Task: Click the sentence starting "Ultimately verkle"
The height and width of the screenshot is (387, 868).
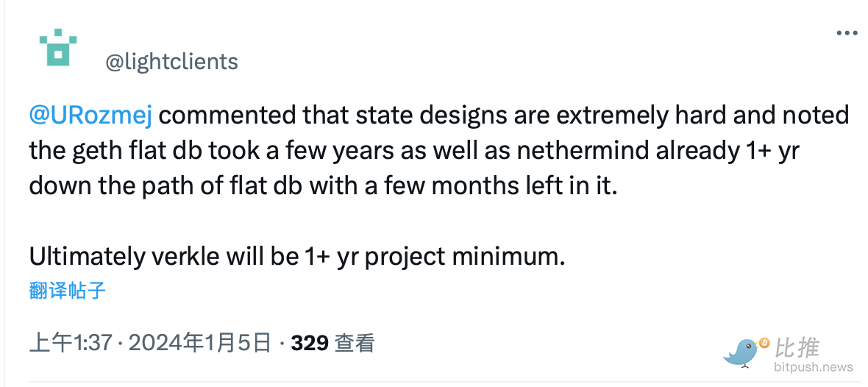Action: 296,255
